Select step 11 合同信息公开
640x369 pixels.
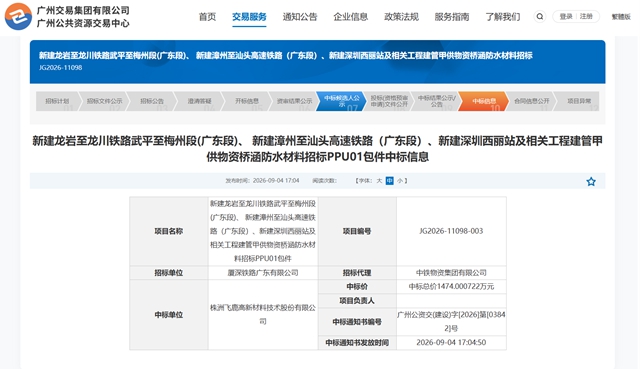coord(531,101)
